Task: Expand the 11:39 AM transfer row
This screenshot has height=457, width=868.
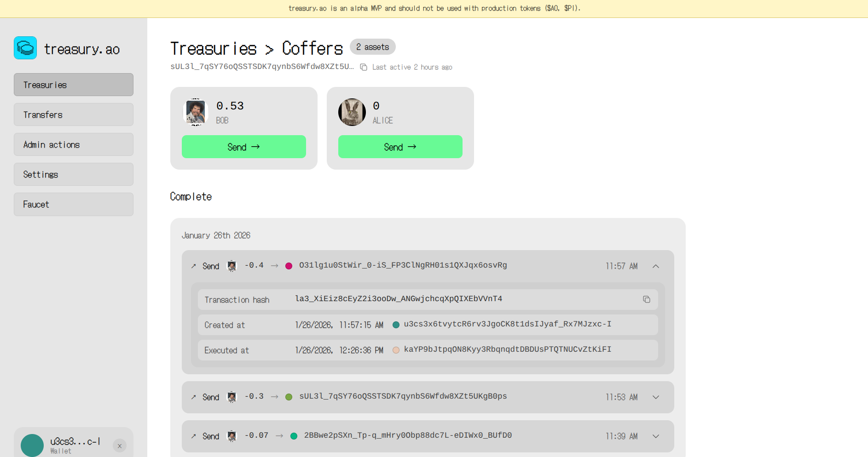Action: [x=656, y=436]
